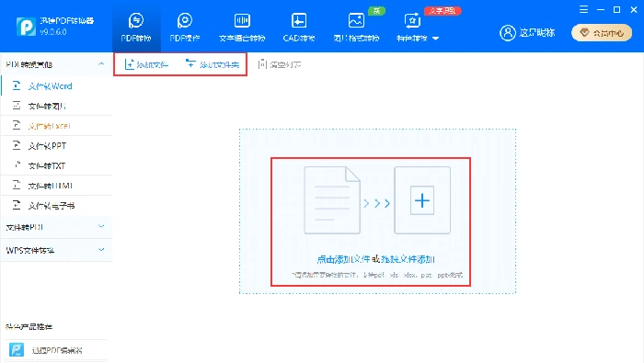Click the 清空列表 clear list button

(280, 64)
